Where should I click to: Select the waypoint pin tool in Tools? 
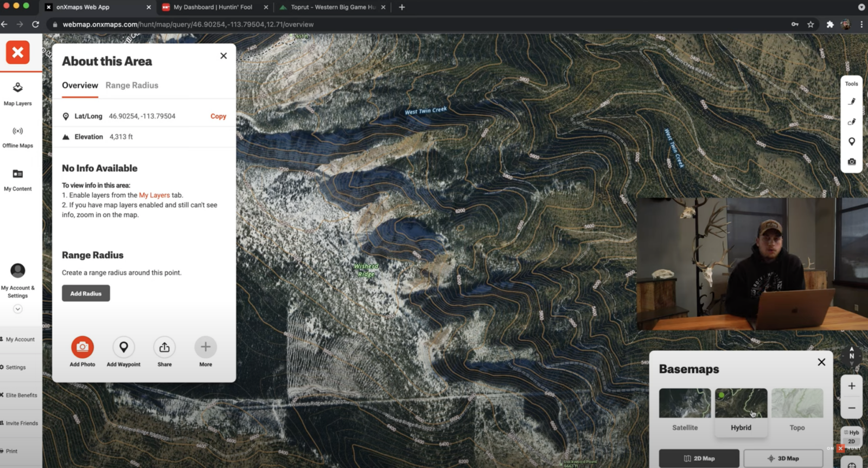[x=851, y=142]
